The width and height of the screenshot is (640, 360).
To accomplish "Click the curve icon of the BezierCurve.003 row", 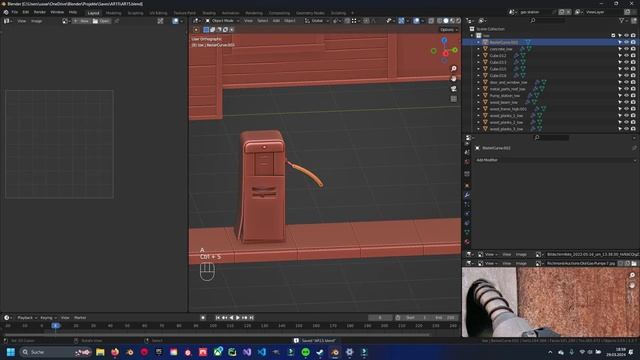I will pyautogui.click(x=485, y=42).
